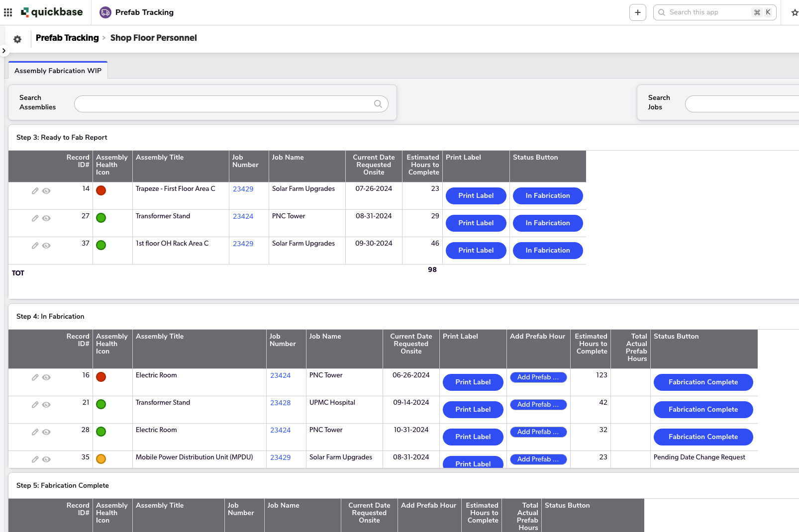
Task: Click the edit pencil beside record 35
Action: pos(35,459)
